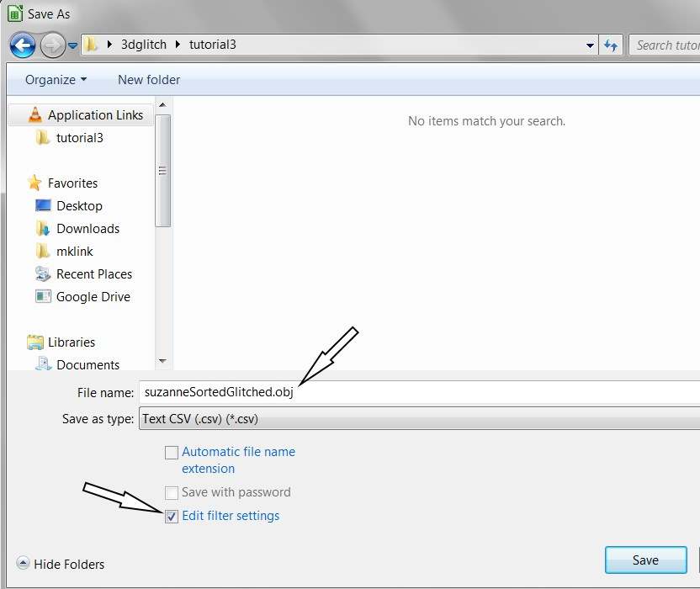The image size is (700, 589).
Task: Click the Recent Places icon
Action: [x=43, y=273]
